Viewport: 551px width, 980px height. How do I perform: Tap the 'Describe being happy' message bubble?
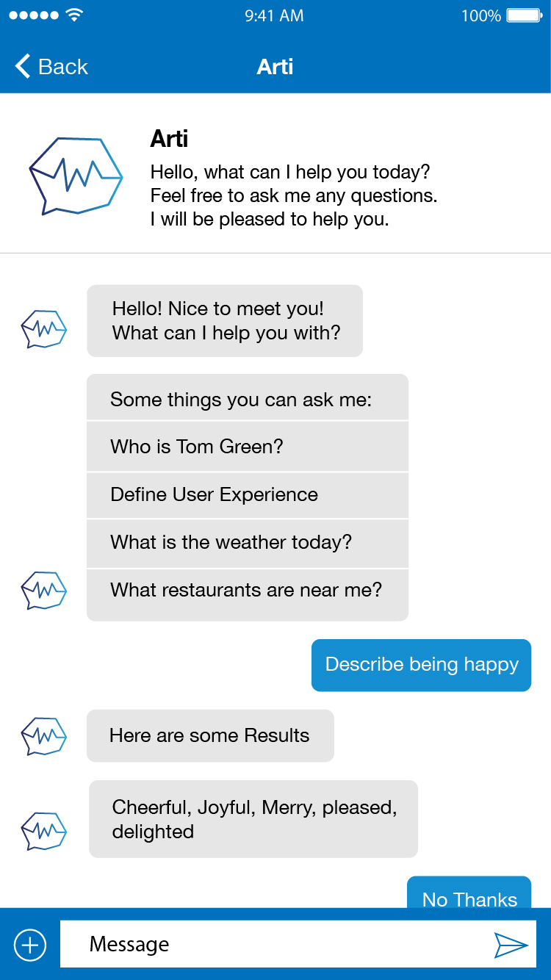click(x=421, y=665)
